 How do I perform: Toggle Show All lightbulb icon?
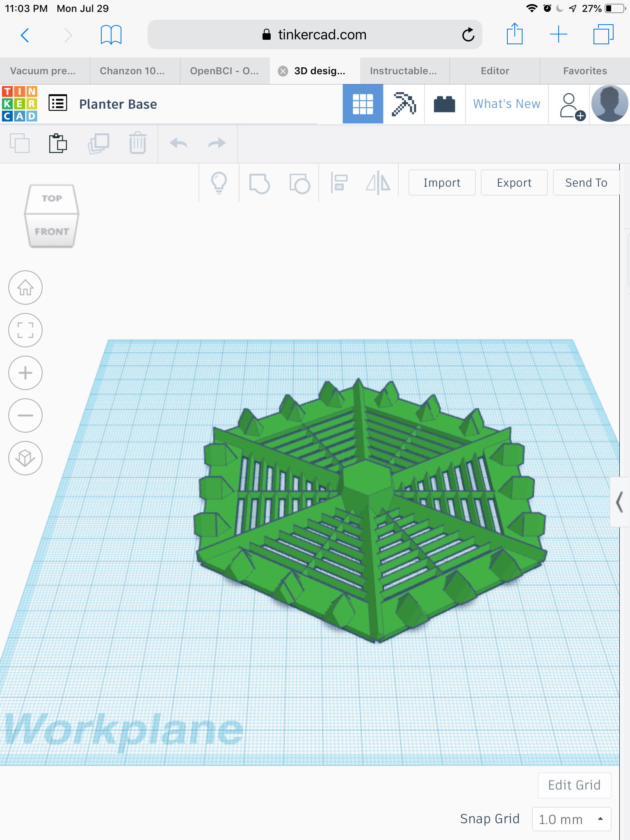click(219, 183)
